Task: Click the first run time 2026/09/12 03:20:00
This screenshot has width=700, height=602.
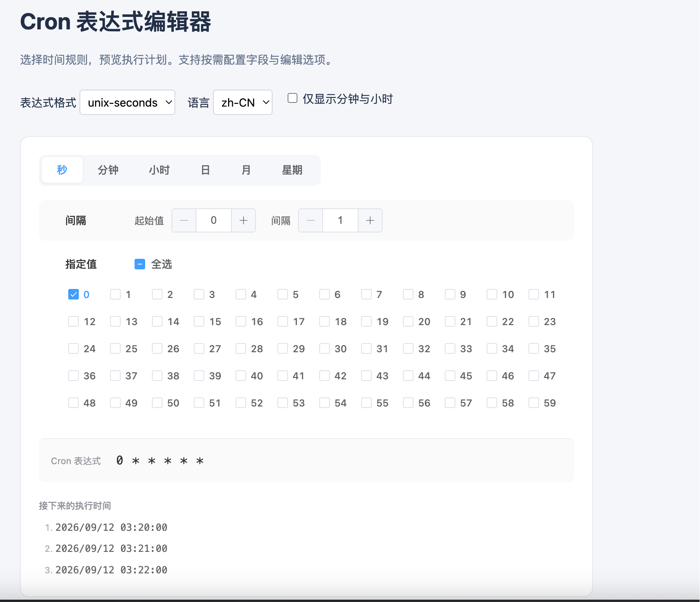Action: (x=112, y=527)
